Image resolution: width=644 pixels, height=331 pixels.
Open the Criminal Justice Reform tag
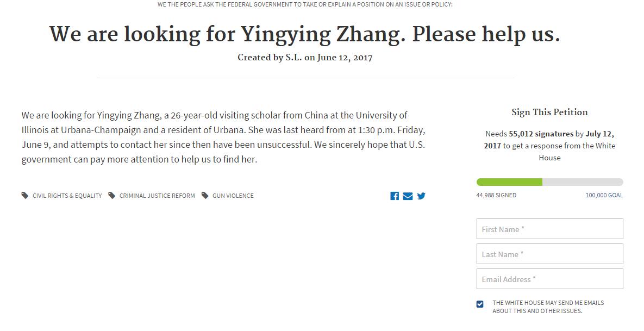pyautogui.click(x=157, y=196)
